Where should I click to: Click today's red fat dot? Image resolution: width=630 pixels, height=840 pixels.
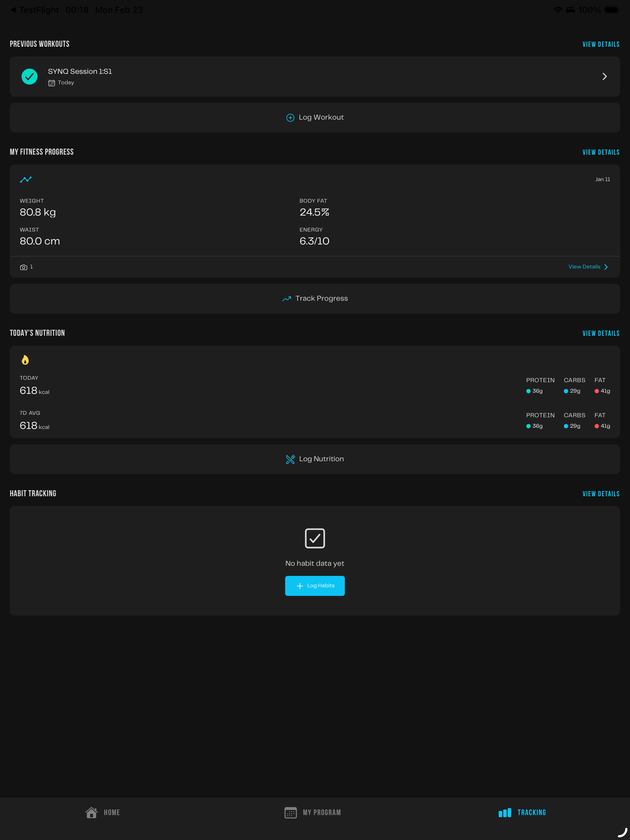pos(596,391)
